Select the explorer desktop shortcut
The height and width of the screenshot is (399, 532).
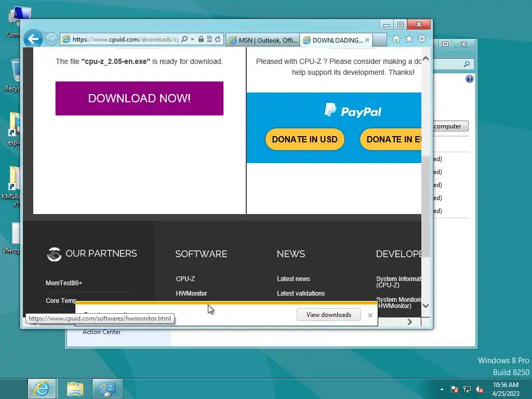pos(14,129)
